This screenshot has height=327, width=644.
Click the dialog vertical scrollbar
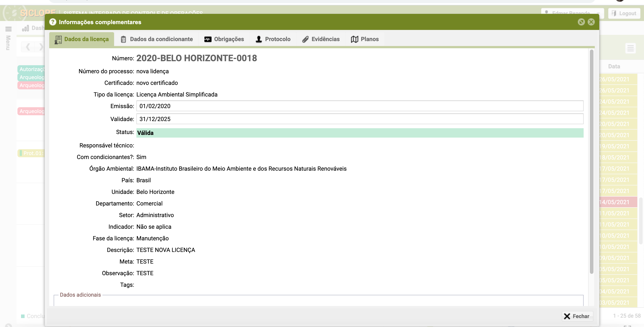click(591, 162)
